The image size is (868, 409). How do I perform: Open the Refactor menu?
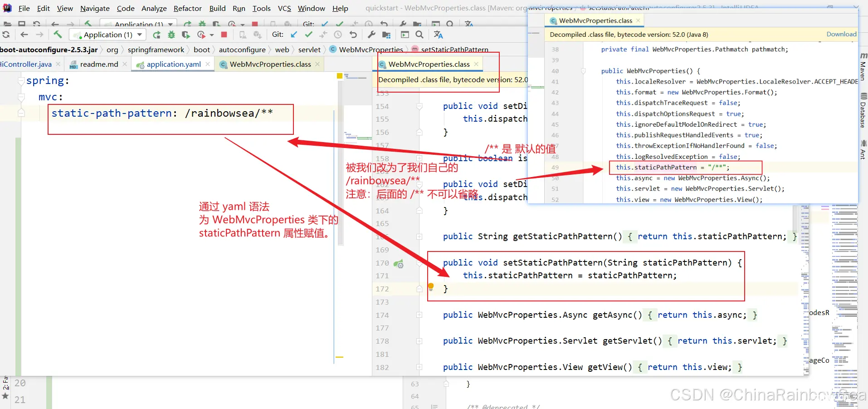187,8
